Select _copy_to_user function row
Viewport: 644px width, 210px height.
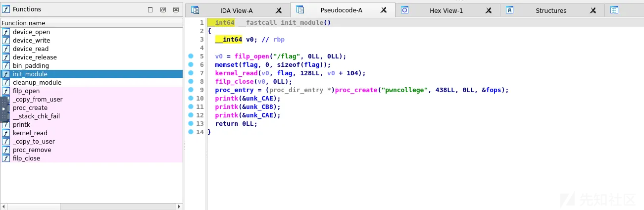(x=92, y=141)
